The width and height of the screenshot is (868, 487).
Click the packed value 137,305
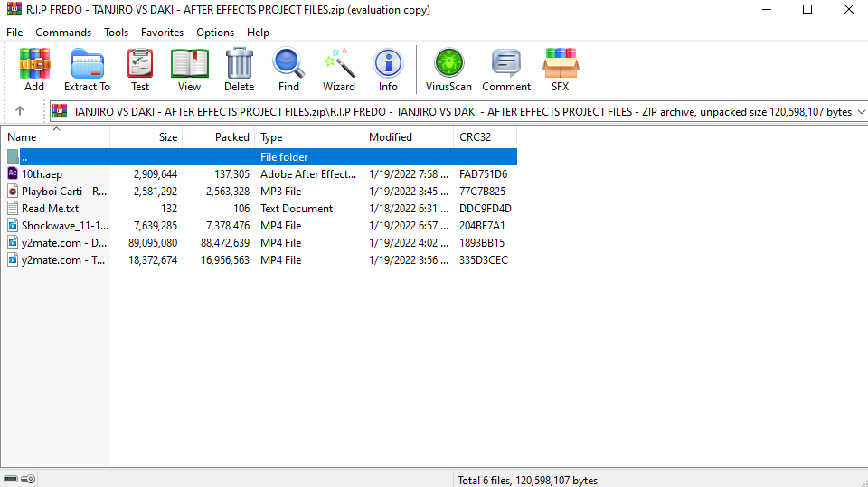(232, 173)
